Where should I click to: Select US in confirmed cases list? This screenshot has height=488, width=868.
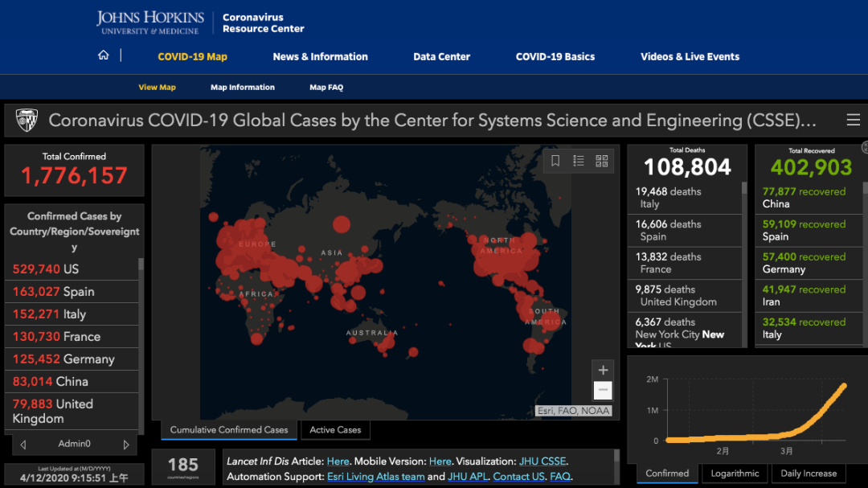point(46,269)
